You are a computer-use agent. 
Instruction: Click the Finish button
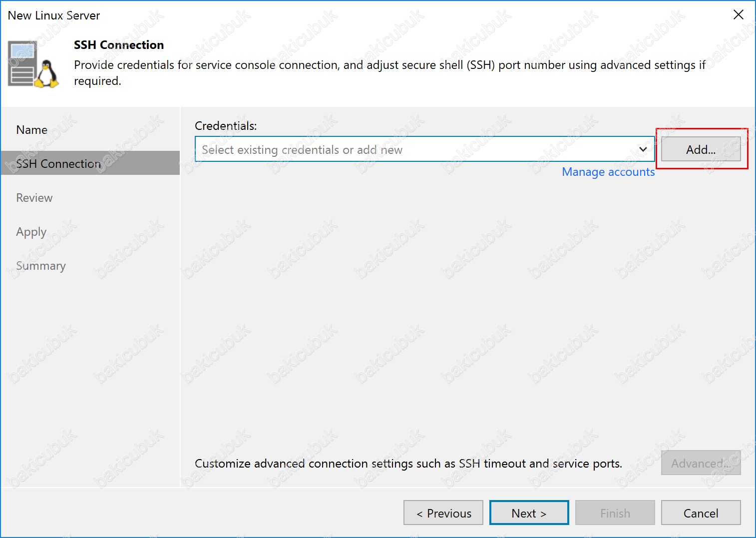click(615, 513)
